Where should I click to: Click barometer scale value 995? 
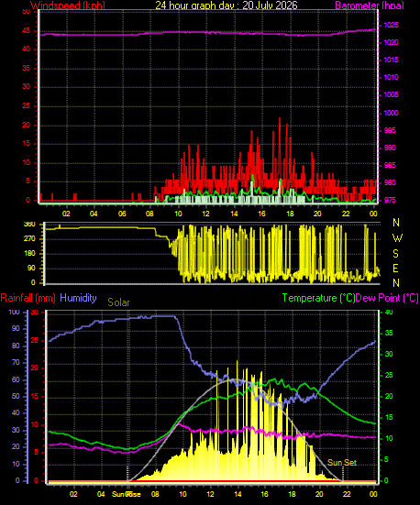tap(390, 130)
